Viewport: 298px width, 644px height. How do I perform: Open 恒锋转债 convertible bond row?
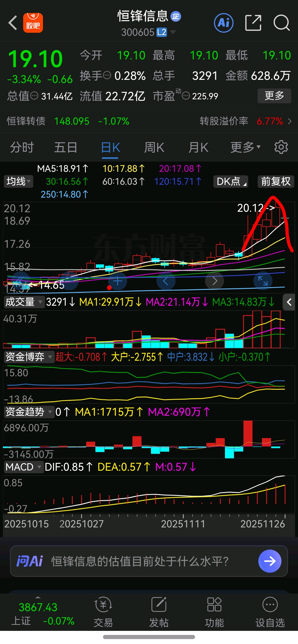coord(68,121)
